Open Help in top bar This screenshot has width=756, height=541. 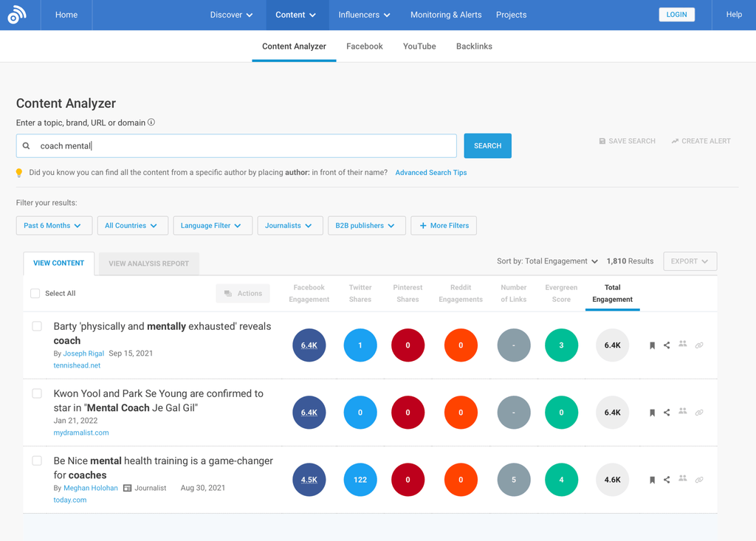pos(734,15)
